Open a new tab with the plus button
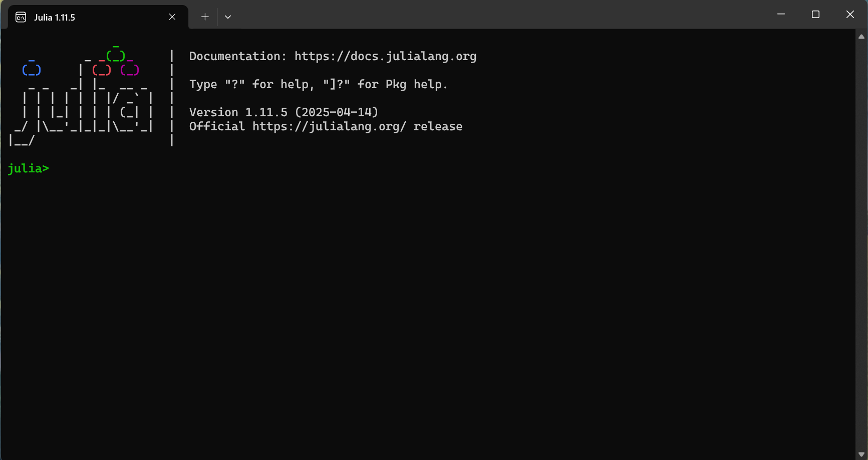Screen dimensions: 868x460 [x=205, y=17]
